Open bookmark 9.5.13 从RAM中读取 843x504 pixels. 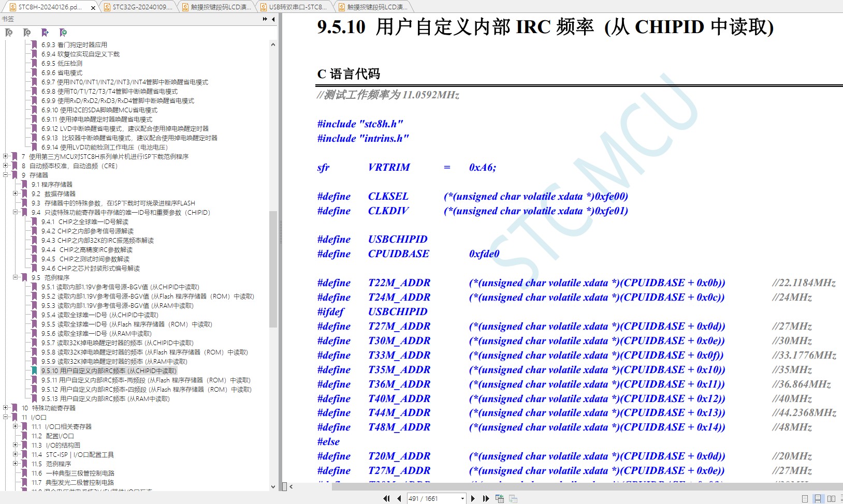coord(106,398)
